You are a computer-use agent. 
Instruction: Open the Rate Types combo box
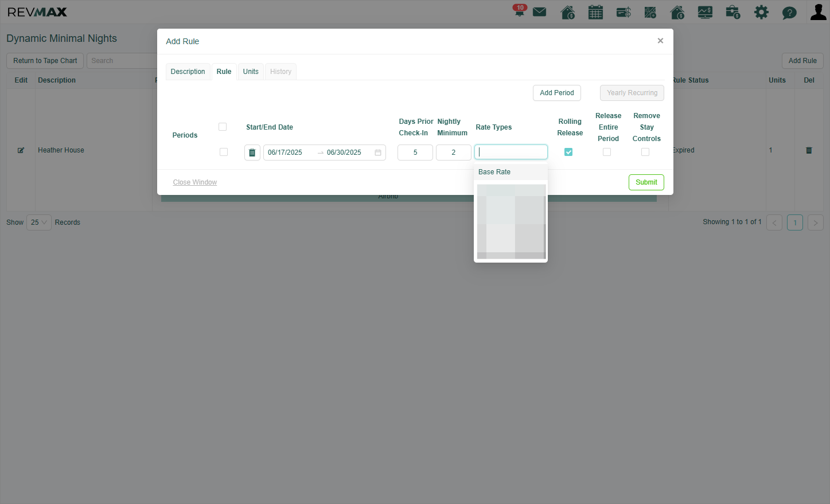click(x=511, y=152)
